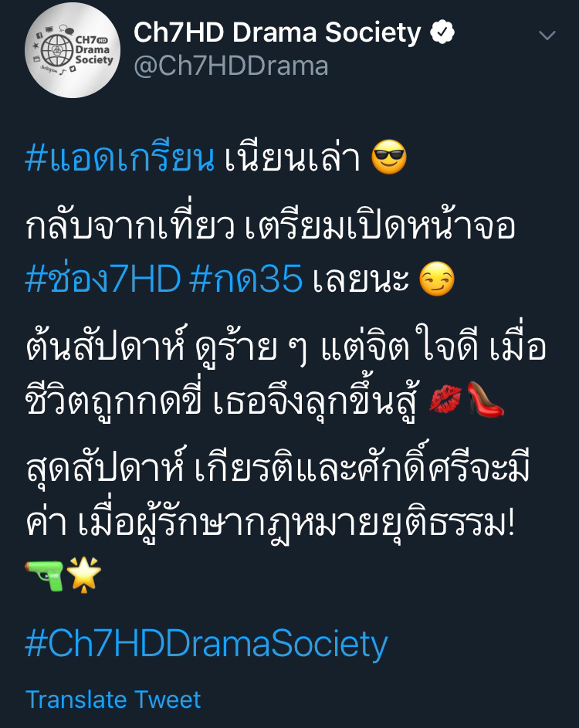This screenshot has height=728, width=579.
Task: Open the #แอดเกรียน hashtag
Action: click(120, 158)
